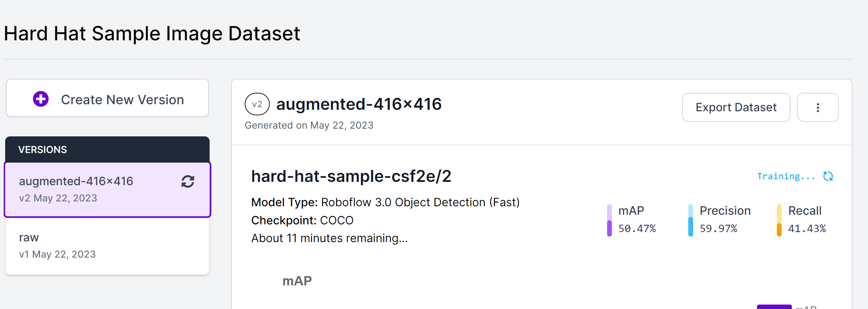Click the Precision indicator bar
Screen dimensions: 868x309
690,219
